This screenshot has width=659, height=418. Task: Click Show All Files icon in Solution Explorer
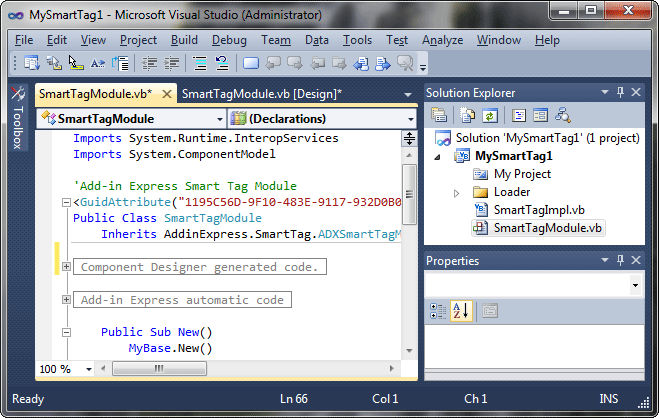tap(467, 115)
